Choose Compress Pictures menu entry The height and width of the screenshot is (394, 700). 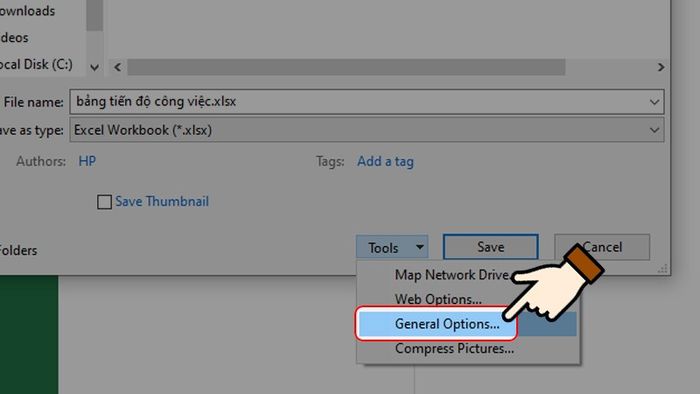click(x=454, y=348)
